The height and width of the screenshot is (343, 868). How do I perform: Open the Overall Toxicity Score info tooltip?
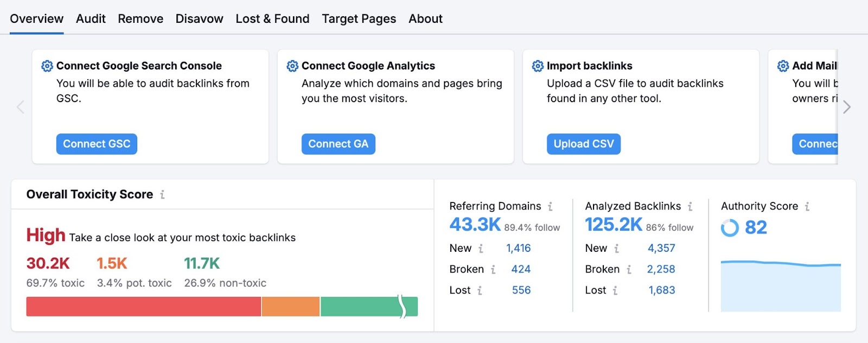[163, 194]
